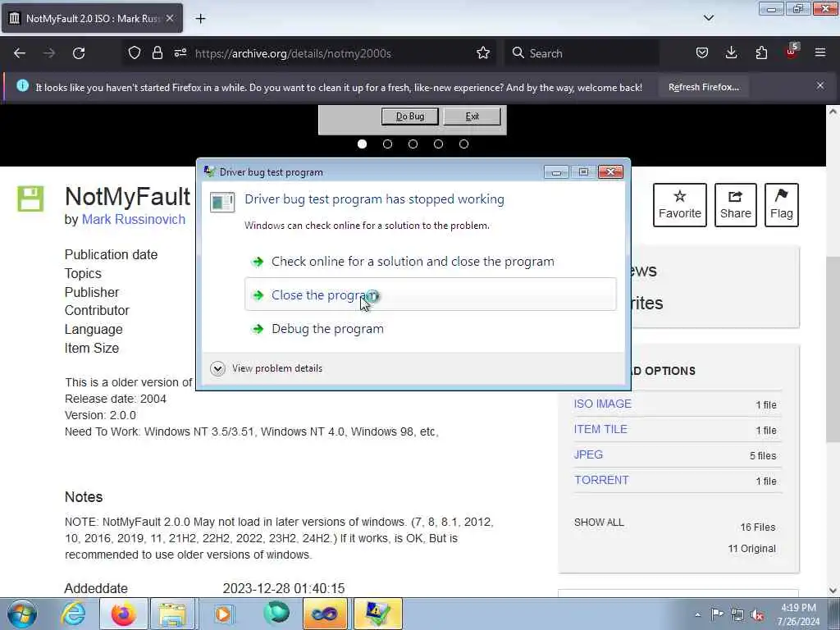
Task: Open the Mark Russinovich author link
Action: click(134, 220)
